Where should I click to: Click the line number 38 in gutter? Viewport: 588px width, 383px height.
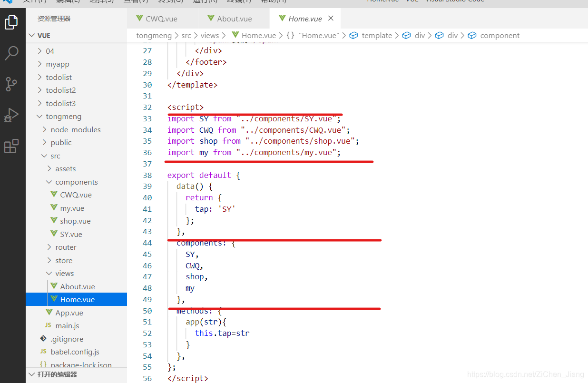[x=147, y=175]
